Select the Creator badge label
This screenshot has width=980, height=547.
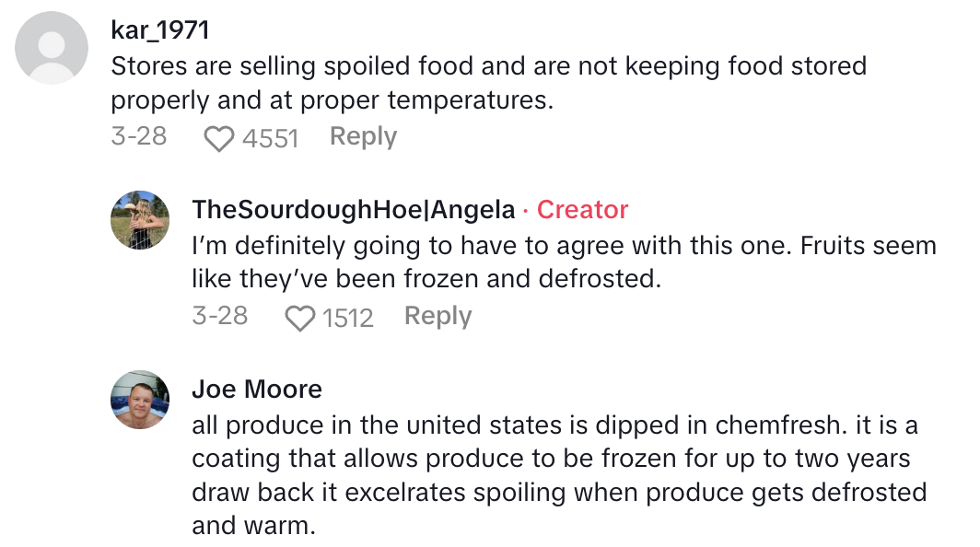(582, 210)
